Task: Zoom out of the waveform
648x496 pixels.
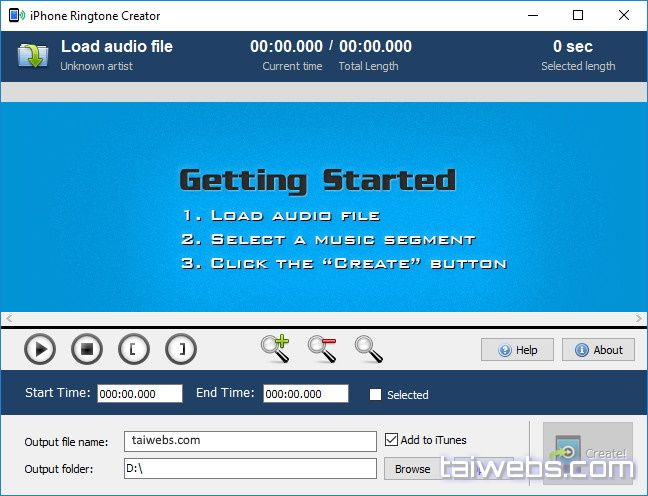Action: pos(322,348)
